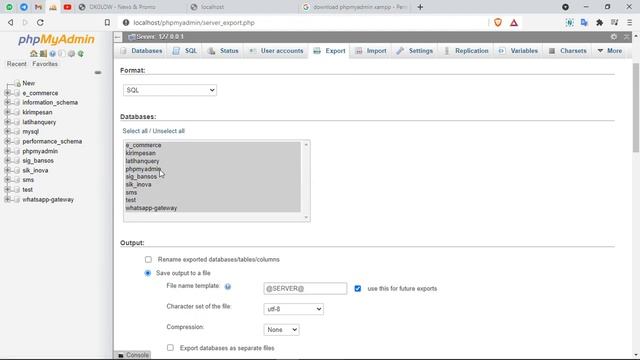Image resolution: width=640 pixels, height=360 pixels.
Task: Go back in browser history
Action: pos(11,22)
